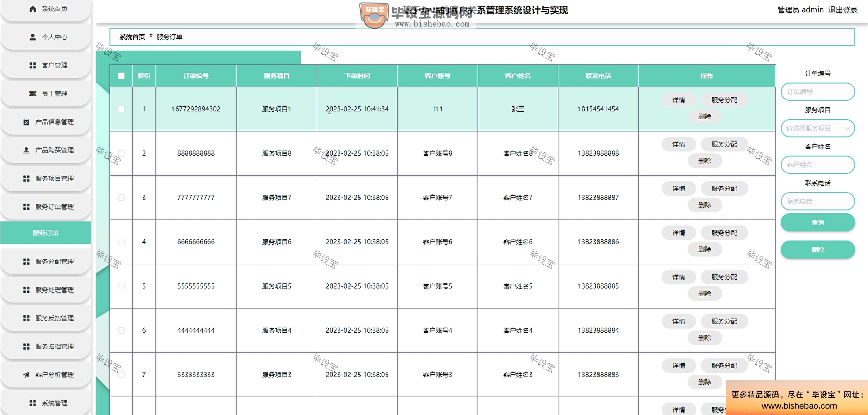Open the 个人中心 menu label
Image resolution: width=868 pixels, height=415 pixels.
point(55,37)
